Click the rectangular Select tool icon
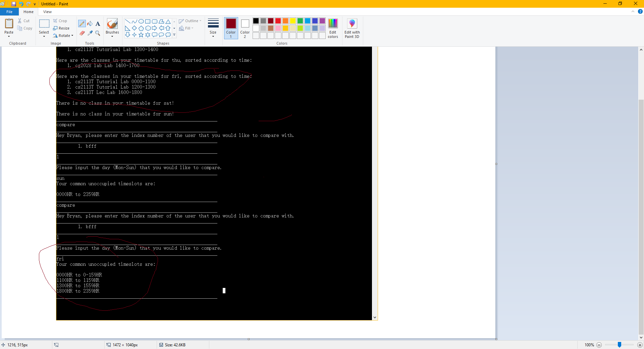Viewport: 644px width, 349px height. (x=44, y=24)
